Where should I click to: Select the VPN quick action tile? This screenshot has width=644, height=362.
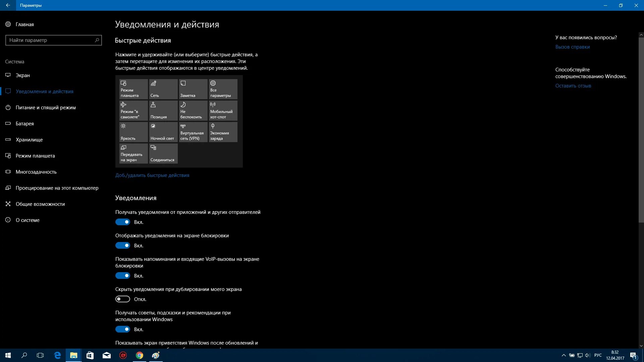[x=193, y=132]
